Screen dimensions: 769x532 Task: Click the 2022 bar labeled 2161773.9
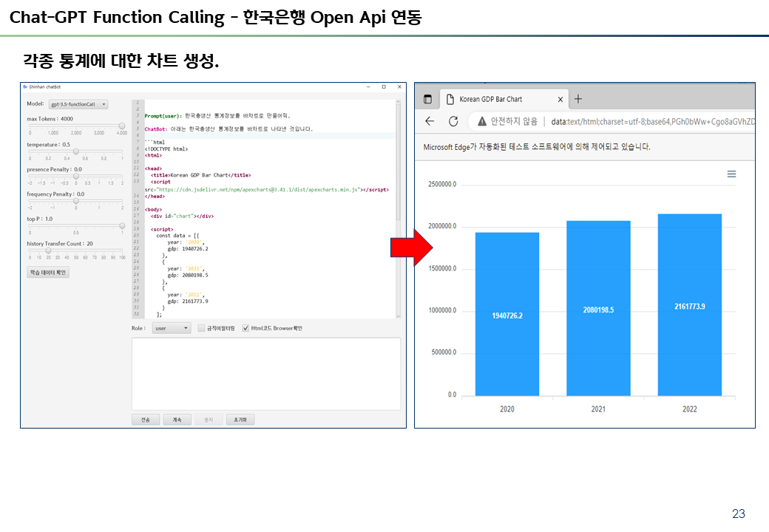[x=690, y=304]
